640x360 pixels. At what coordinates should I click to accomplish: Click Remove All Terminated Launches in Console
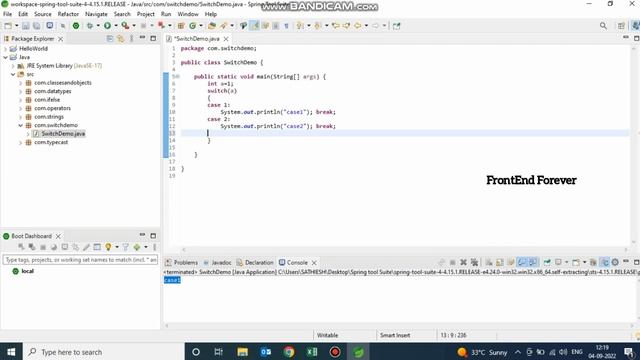click(474, 262)
